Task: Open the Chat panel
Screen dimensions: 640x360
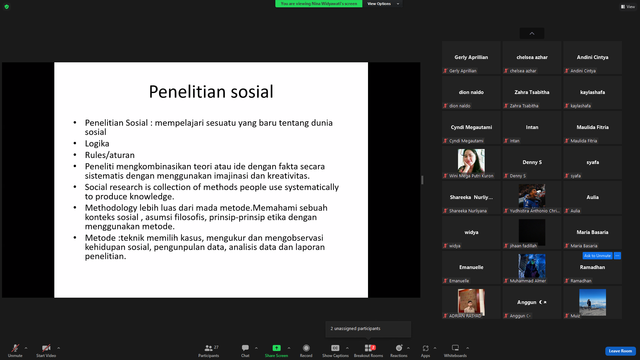Action: pyautogui.click(x=245, y=350)
